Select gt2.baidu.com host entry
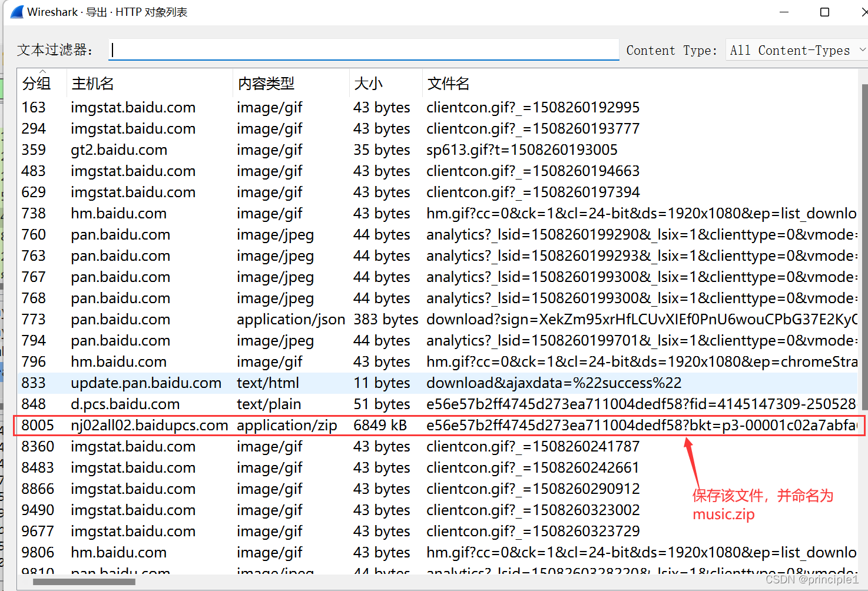 (119, 150)
